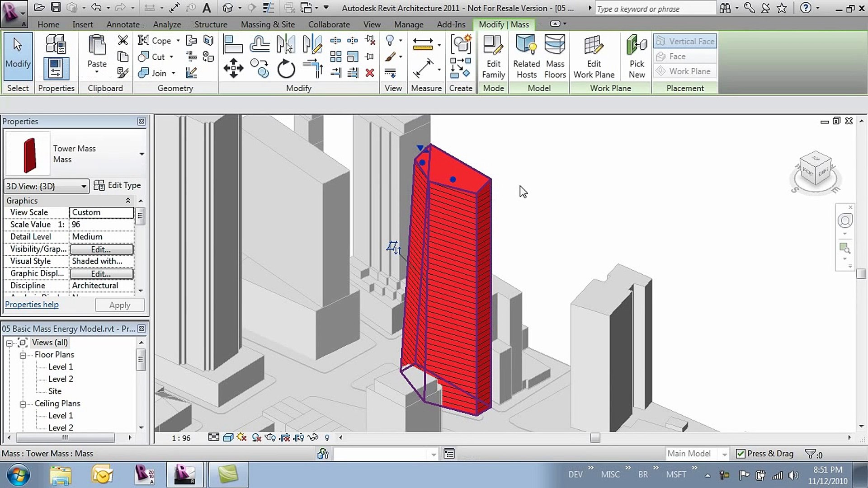Click the Match Type Properties paintbrush icon

click(x=123, y=72)
